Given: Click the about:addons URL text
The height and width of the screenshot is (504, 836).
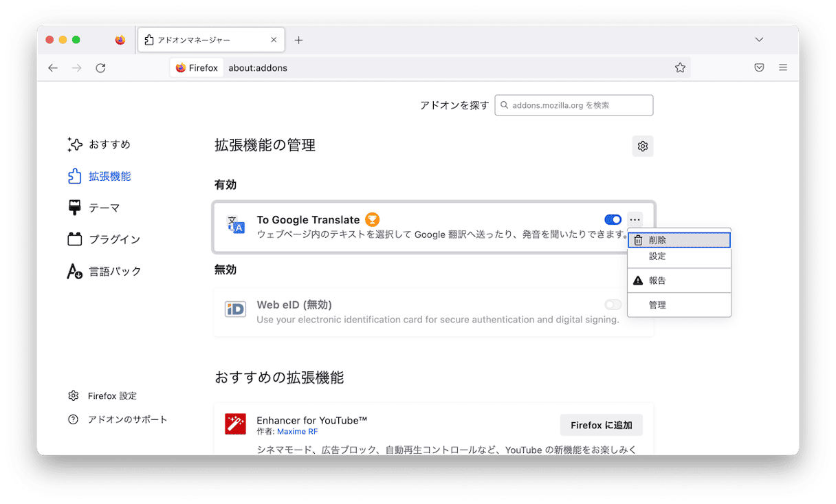Looking at the screenshot, I should (258, 67).
